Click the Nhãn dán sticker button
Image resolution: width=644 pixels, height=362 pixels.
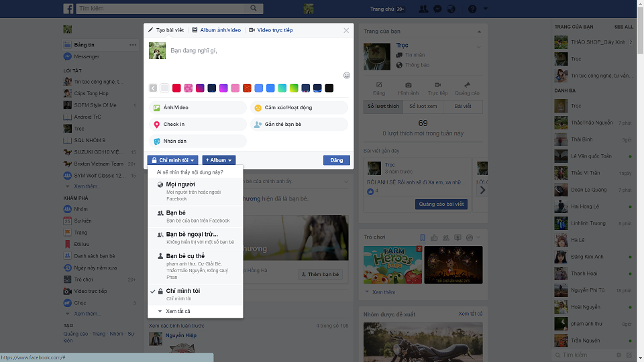(198, 141)
